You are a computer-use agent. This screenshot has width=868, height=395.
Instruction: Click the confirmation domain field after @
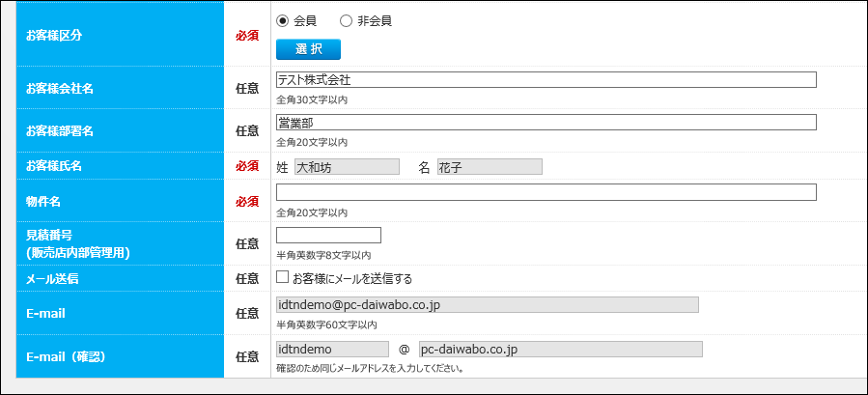tap(560, 349)
